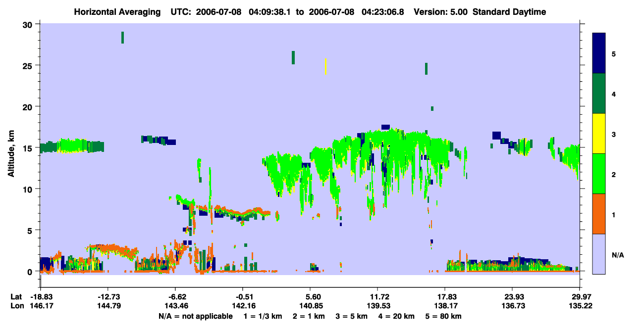The height and width of the screenshot is (330, 644).
Task: Click the y-axis tick label 10
Action: coord(28,189)
